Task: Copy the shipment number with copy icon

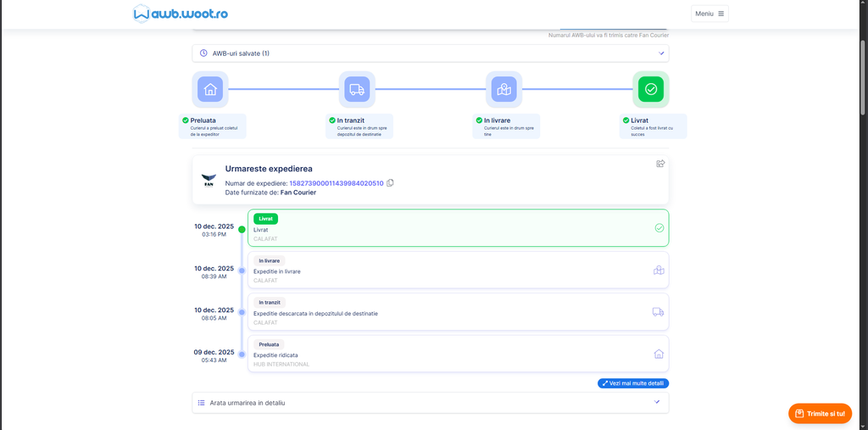Action: pyautogui.click(x=390, y=183)
